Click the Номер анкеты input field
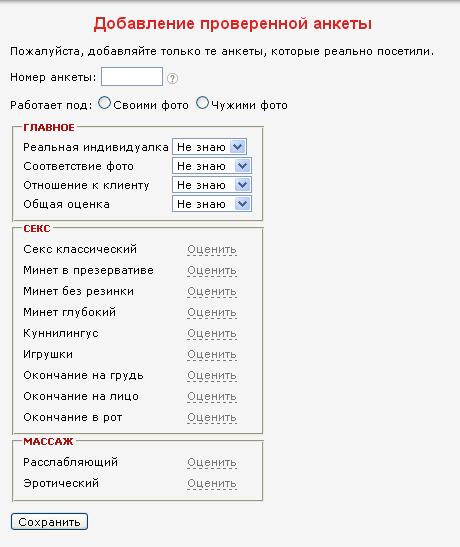Image resolution: width=460 pixels, height=547 pixels. 132,76
